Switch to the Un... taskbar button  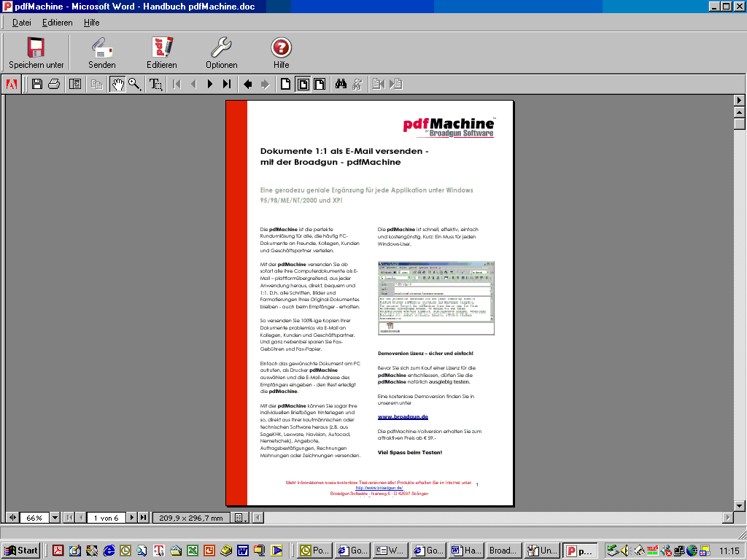(542, 551)
